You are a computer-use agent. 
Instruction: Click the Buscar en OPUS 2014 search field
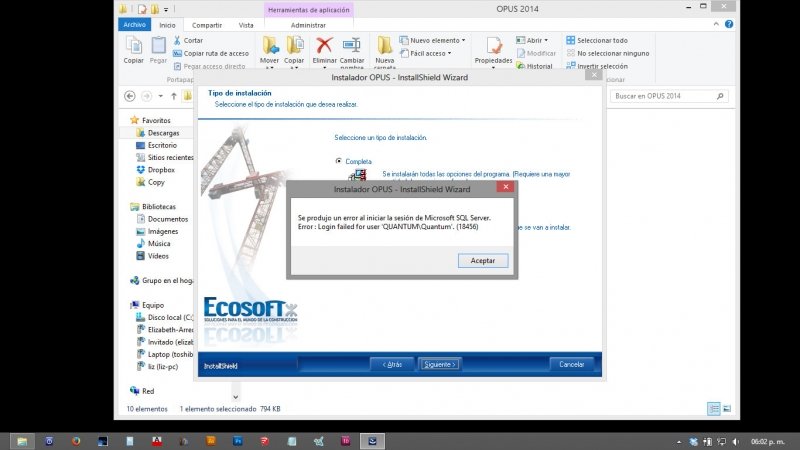tap(665, 97)
